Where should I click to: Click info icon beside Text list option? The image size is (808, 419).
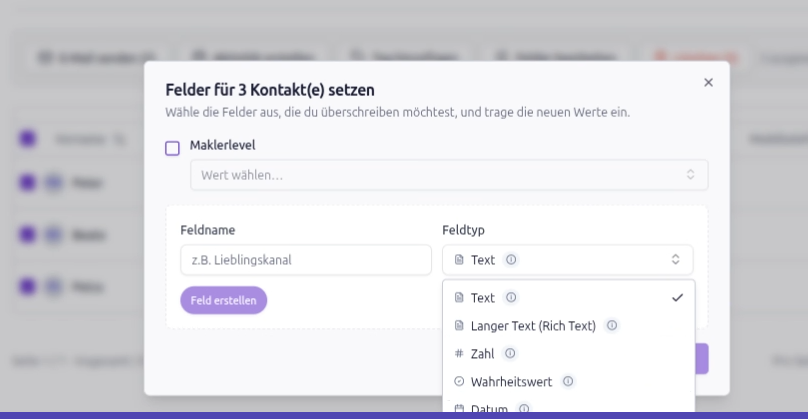511,297
